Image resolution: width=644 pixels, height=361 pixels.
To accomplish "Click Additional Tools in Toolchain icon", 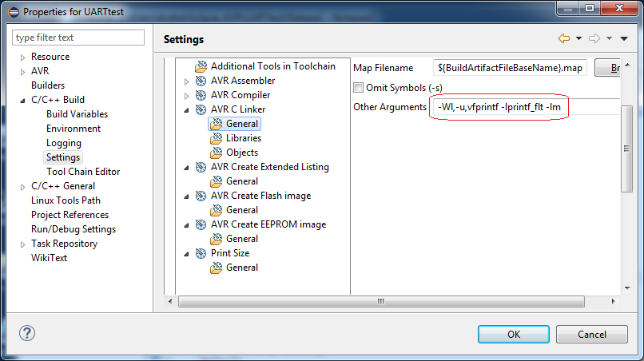I will (x=201, y=66).
